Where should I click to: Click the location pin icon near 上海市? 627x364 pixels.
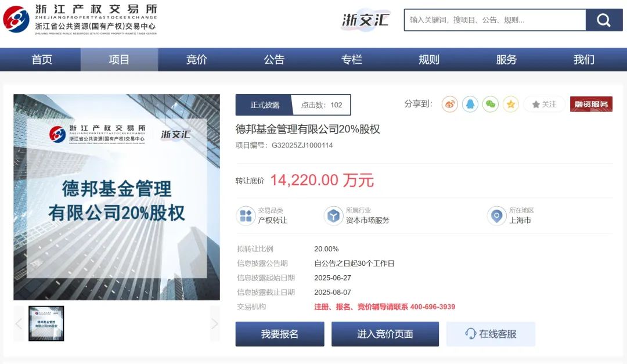coord(497,215)
